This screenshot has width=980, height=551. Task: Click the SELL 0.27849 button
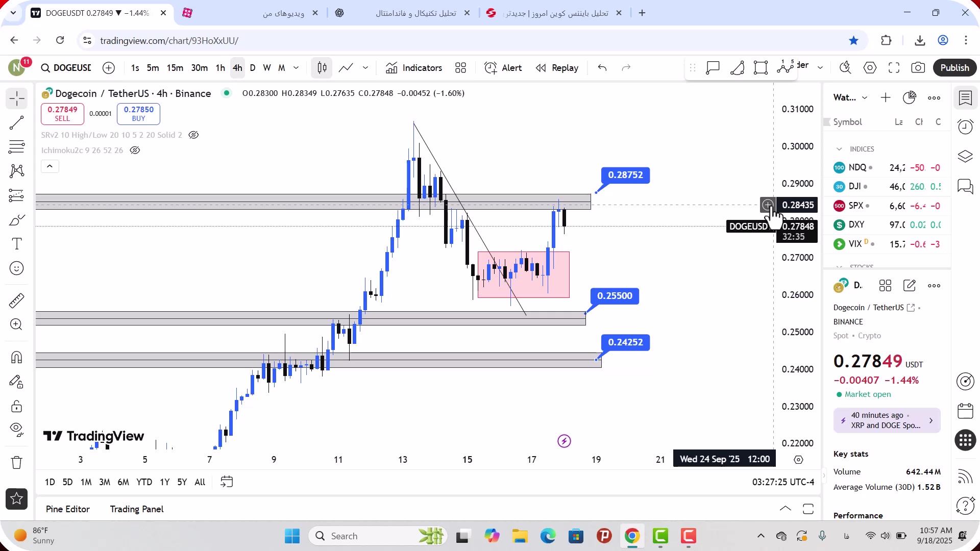click(x=62, y=114)
